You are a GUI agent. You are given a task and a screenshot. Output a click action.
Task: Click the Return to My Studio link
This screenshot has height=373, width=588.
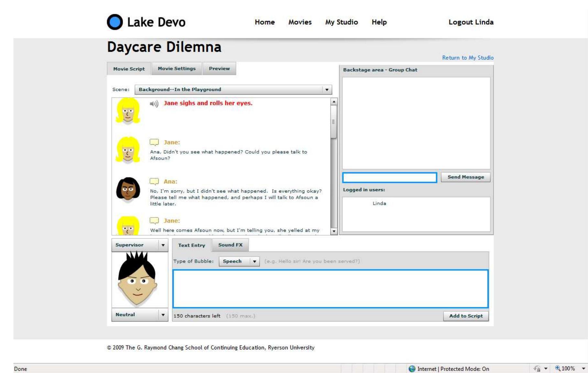coord(468,58)
